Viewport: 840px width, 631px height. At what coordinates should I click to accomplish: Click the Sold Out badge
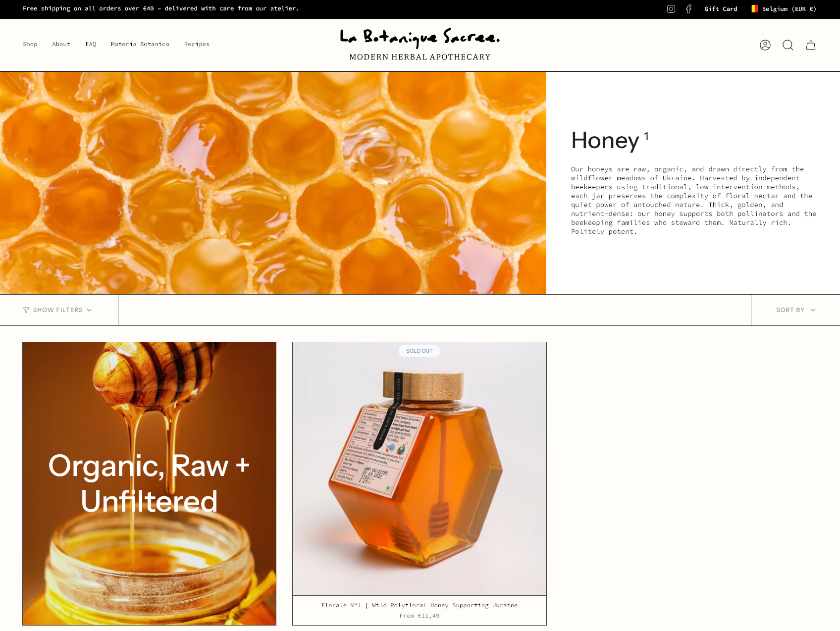pyautogui.click(x=420, y=351)
